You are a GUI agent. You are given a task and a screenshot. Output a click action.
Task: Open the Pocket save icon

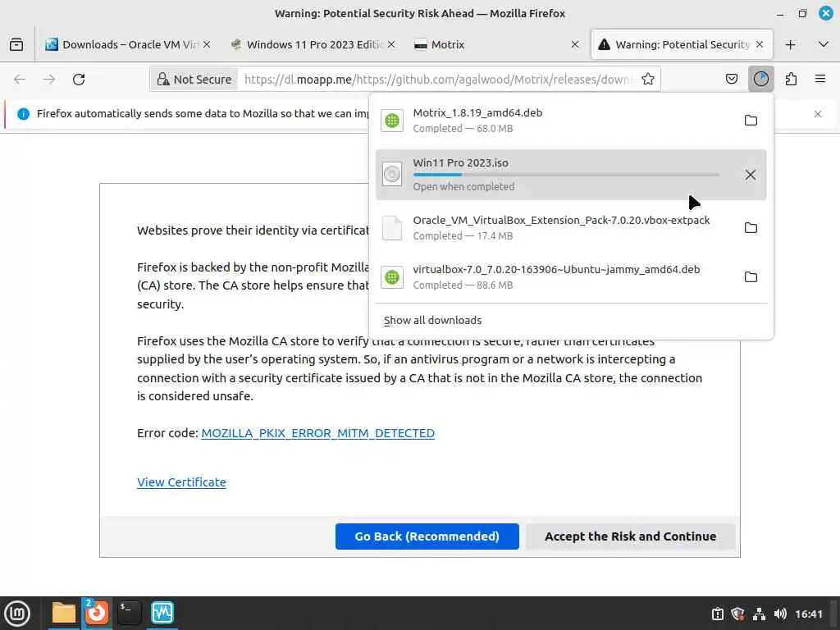point(731,80)
